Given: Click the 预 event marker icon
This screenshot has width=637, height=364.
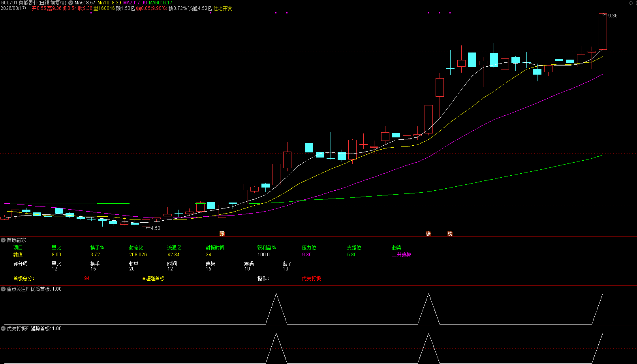Looking at the screenshot, I should [222, 234].
